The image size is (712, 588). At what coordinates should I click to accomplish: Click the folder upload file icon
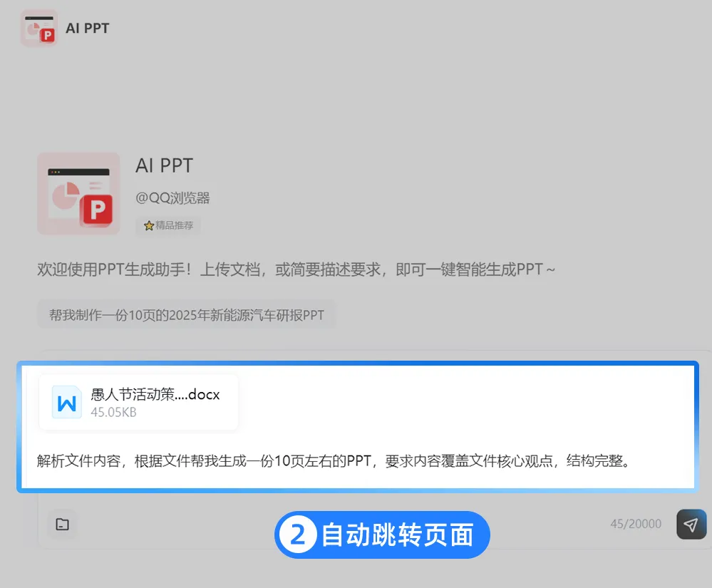coord(62,525)
